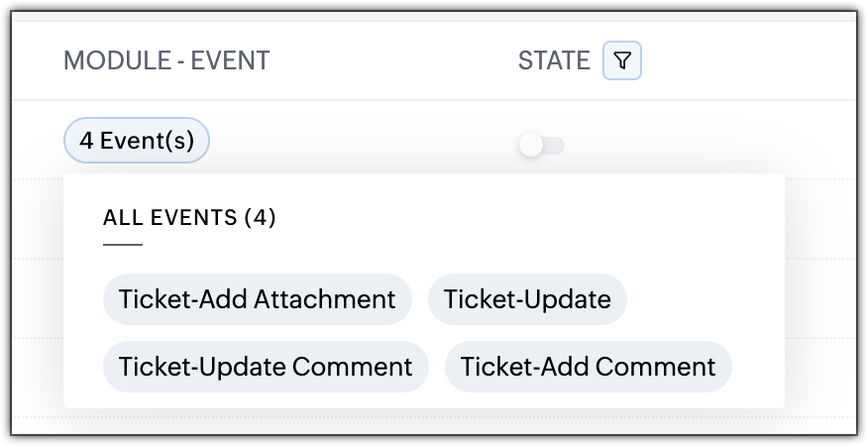Switch the row state slider
The image size is (868, 446).
pos(541,146)
